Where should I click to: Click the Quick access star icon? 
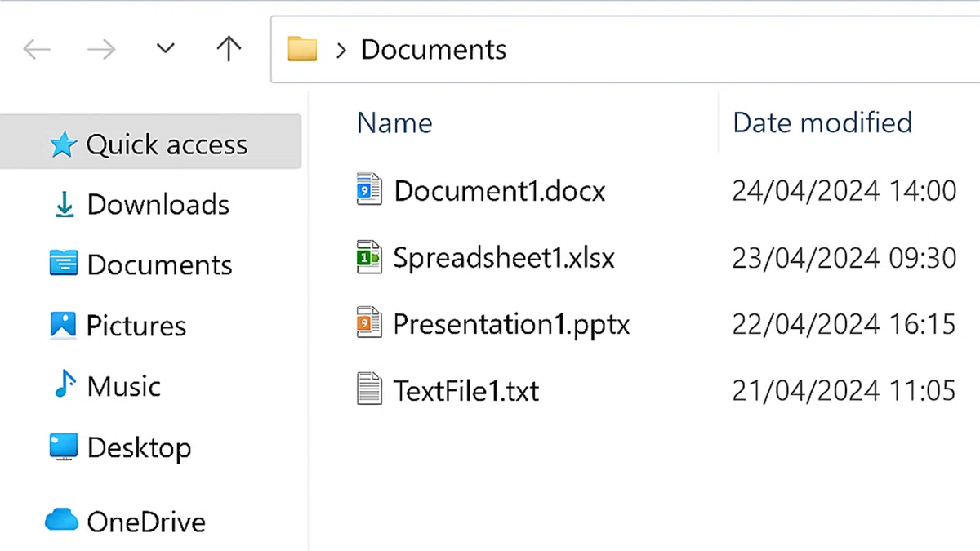(63, 145)
